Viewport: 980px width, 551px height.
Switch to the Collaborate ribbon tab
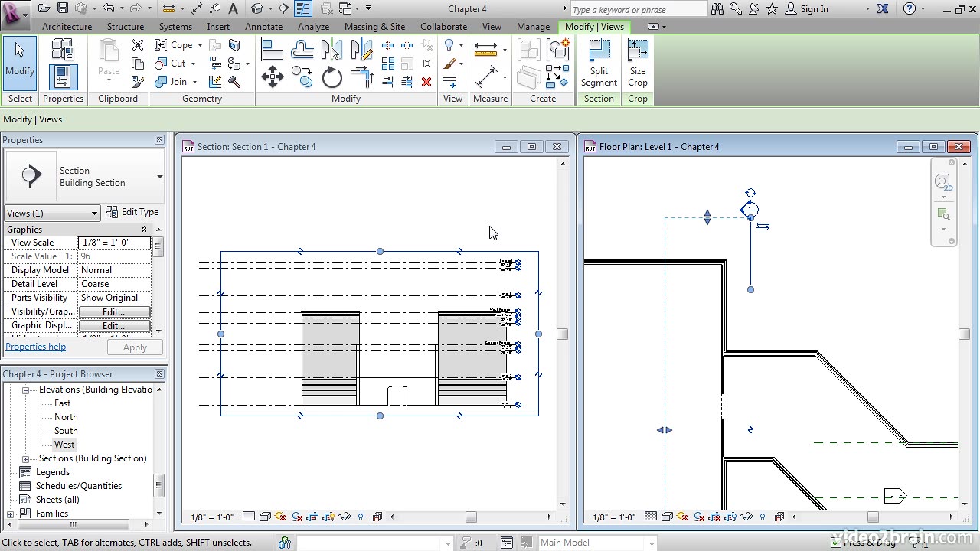(x=443, y=26)
